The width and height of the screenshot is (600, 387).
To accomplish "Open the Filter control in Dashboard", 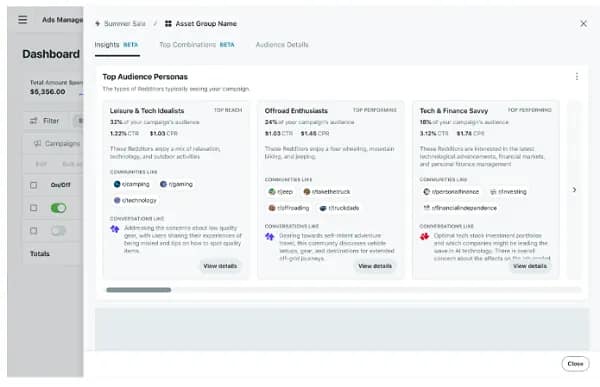I will tap(44, 121).
